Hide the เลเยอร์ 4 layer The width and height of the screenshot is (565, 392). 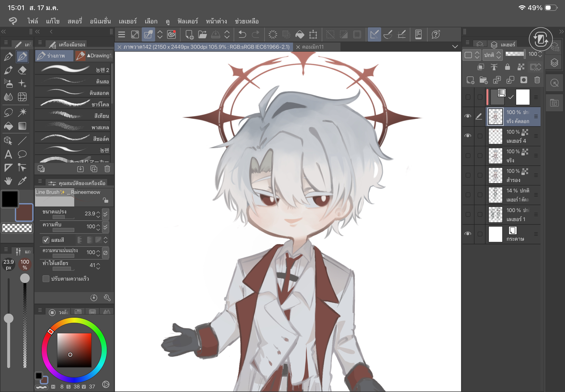click(x=468, y=136)
